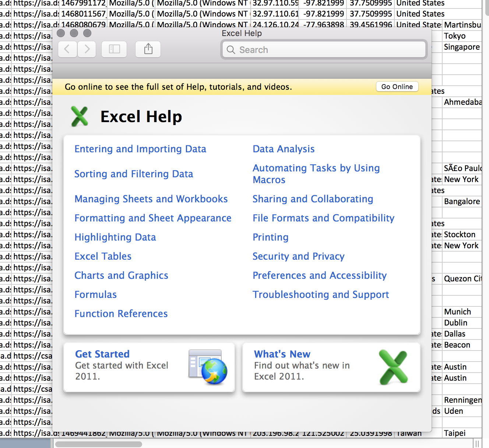The height and width of the screenshot is (448, 489).
Task: Open Sharing and Collaborating help topic
Action: click(x=313, y=199)
